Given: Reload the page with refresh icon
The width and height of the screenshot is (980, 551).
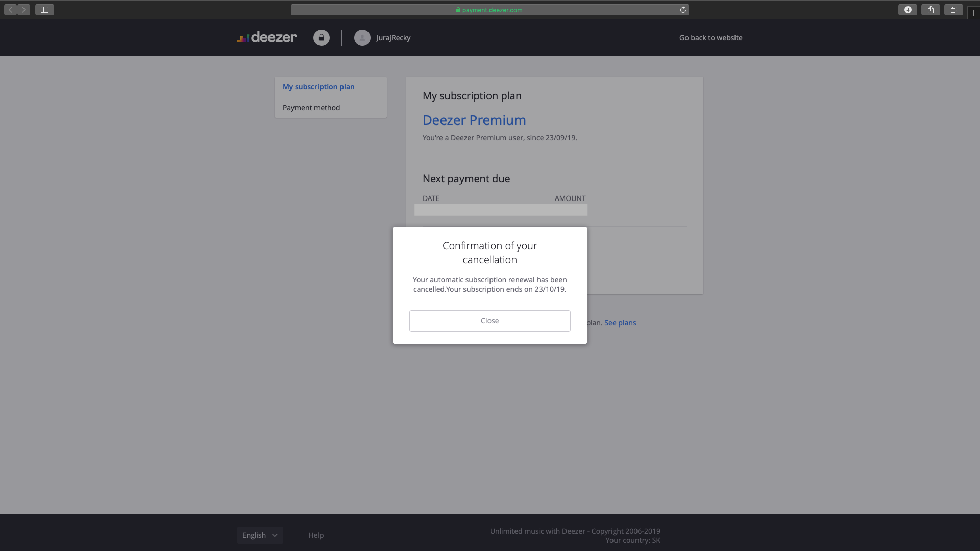Looking at the screenshot, I should coord(683,10).
